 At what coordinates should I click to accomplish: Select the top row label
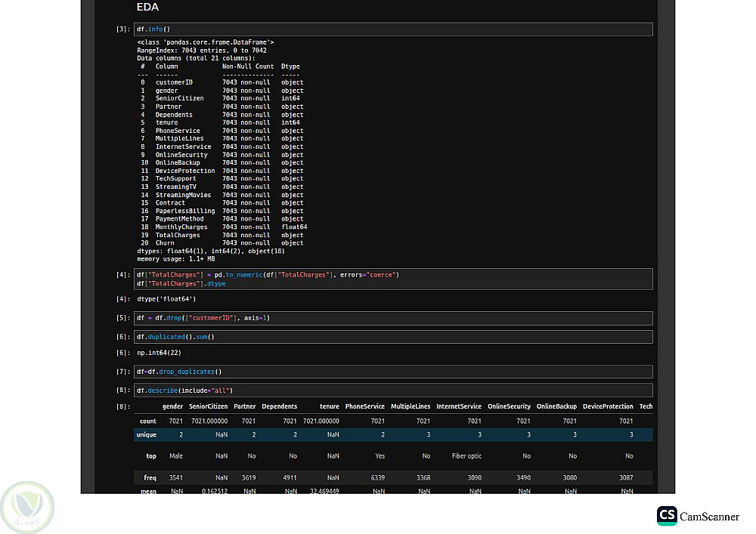(x=151, y=456)
